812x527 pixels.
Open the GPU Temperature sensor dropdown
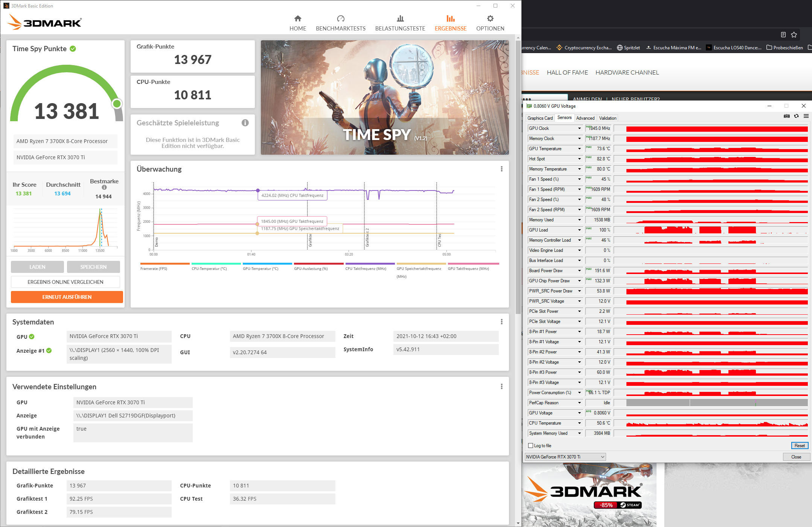pos(579,149)
